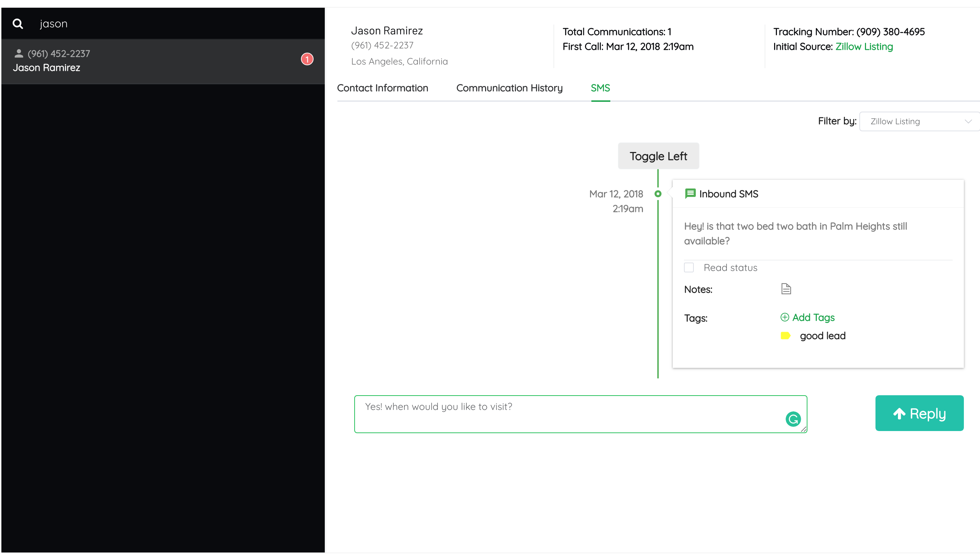Click the red unread badge showing 1
The width and height of the screenshot is (980, 556).
(x=307, y=59)
